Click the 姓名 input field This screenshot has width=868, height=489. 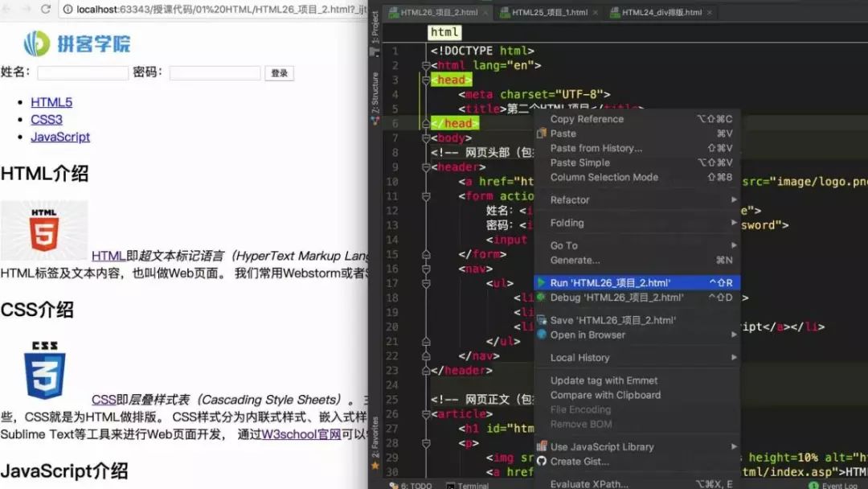pyautogui.click(x=81, y=72)
